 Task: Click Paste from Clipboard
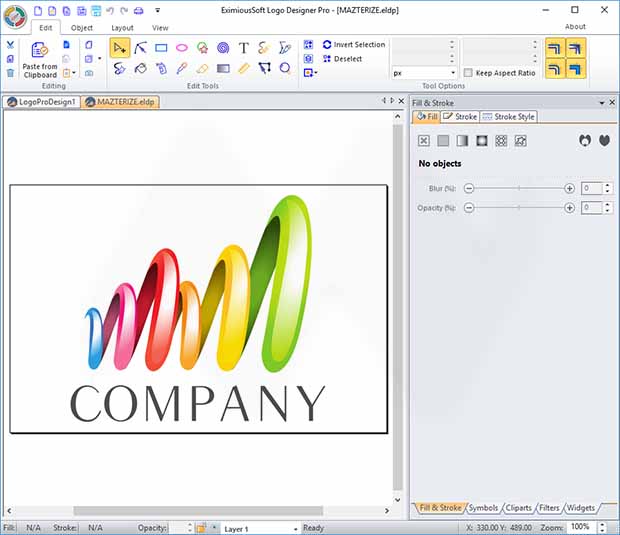pos(40,60)
